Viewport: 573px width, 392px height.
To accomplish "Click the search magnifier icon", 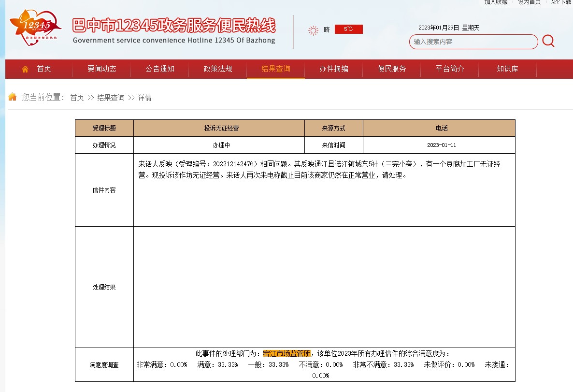I will point(548,41).
